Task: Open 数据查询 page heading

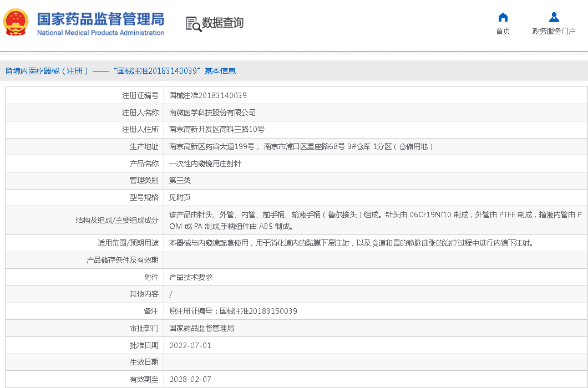Action: [x=223, y=23]
